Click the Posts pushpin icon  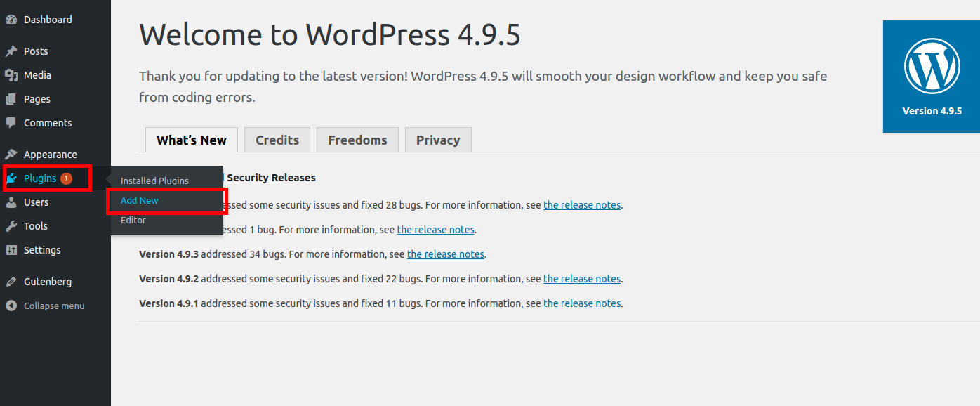pos(11,51)
